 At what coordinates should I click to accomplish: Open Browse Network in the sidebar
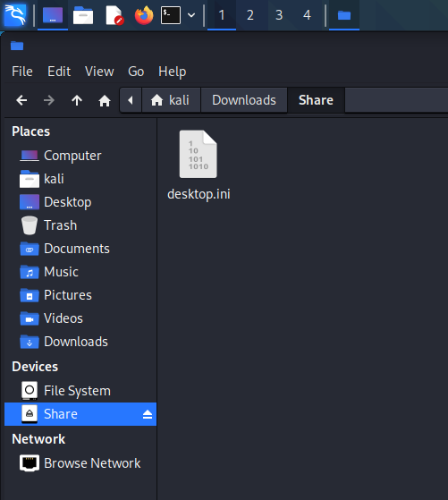coord(80,463)
